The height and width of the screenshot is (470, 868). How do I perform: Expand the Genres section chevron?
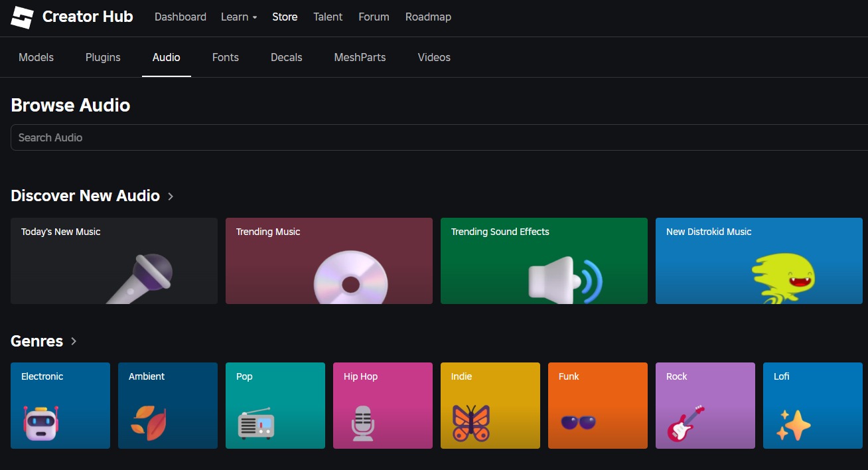click(x=74, y=341)
